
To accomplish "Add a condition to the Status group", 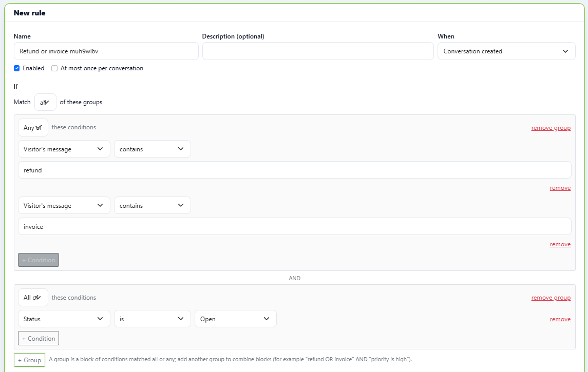I will point(39,338).
